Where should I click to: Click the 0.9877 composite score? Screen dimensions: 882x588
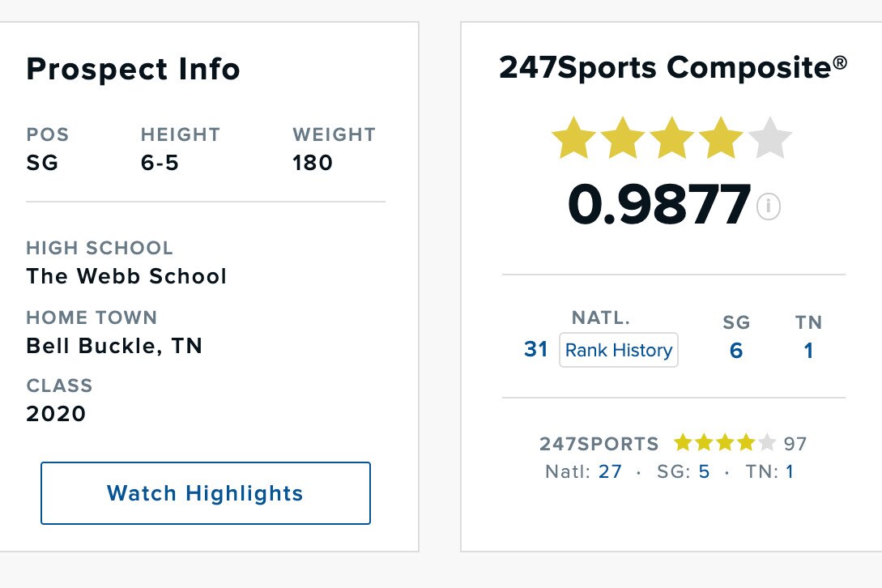click(x=659, y=205)
